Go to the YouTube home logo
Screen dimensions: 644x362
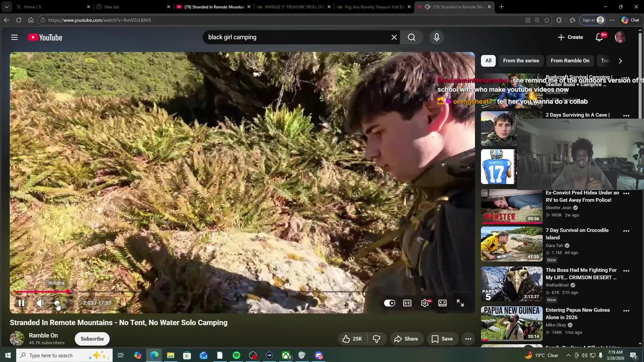click(x=45, y=37)
